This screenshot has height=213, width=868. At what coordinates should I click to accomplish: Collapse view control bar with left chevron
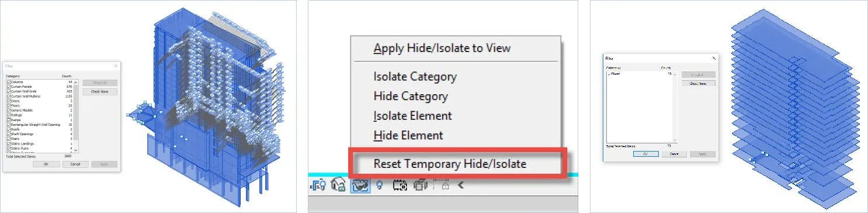[460, 185]
